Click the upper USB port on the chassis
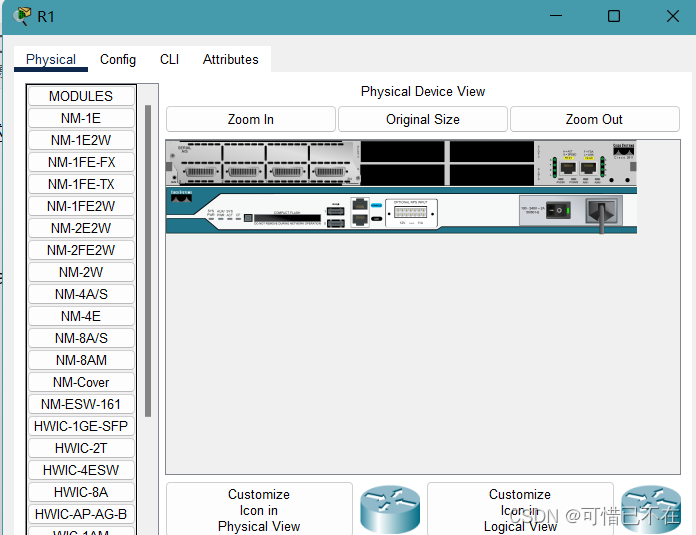Image resolution: width=696 pixels, height=535 pixels. 335,211
